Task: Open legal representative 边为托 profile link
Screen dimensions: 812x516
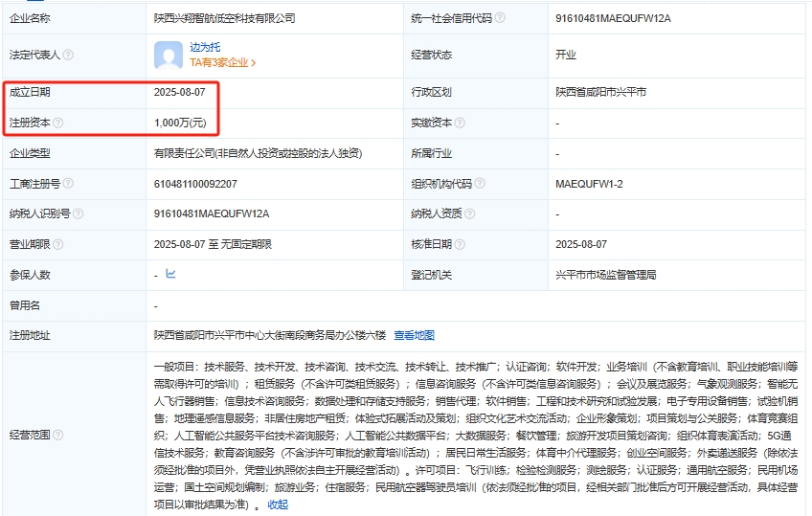Action: (205, 47)
